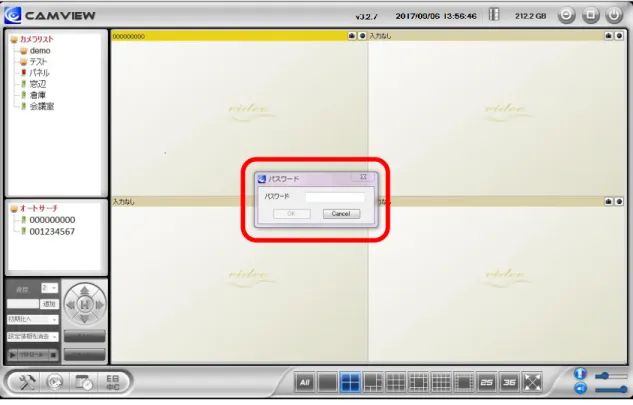Adjust the lower speaker volume slider
The image size is (633, 405).
coord(611,390)
